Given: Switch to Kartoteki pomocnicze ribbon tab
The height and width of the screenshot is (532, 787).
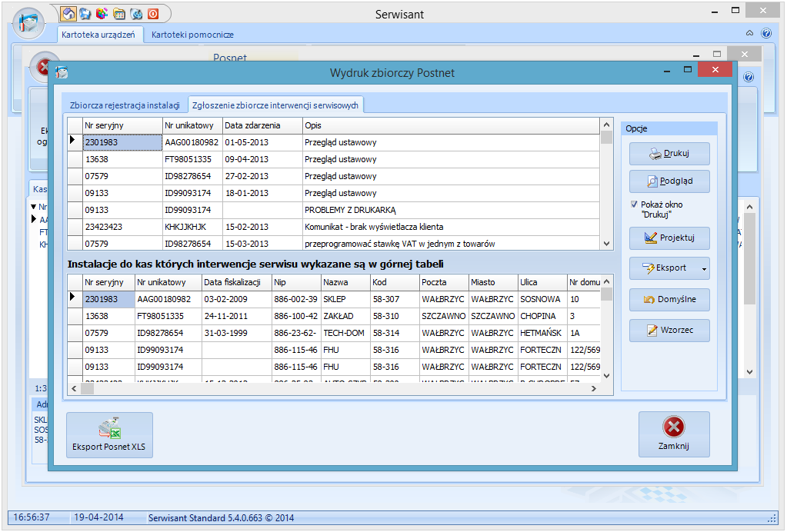Looking at the screenshot, I should (x=192, y=35).
